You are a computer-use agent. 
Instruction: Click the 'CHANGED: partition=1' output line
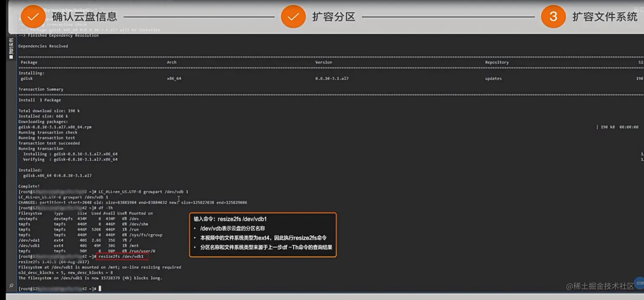132,203
